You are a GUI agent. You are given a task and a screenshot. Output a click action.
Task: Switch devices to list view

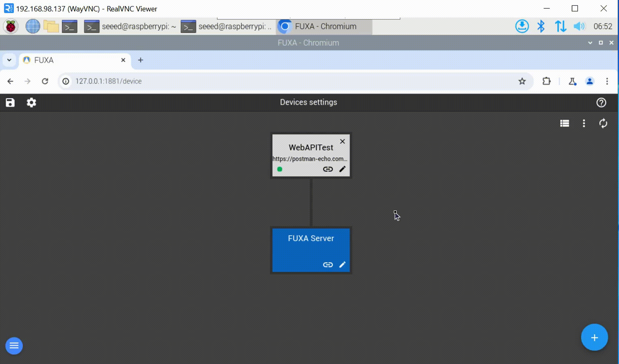pos(565,123)
